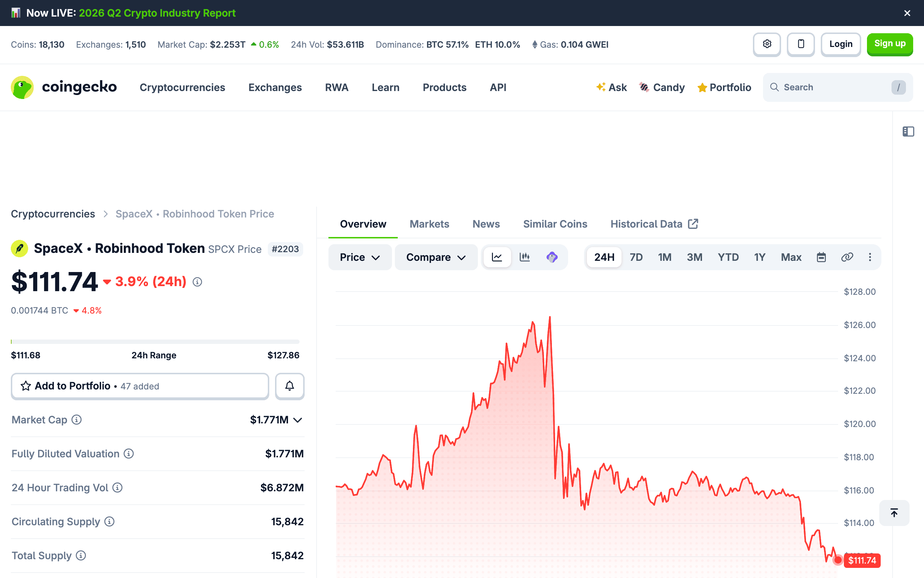924x578 pixels.
Task: Open the Learn nav menu
Action: [x=385, y=87]
